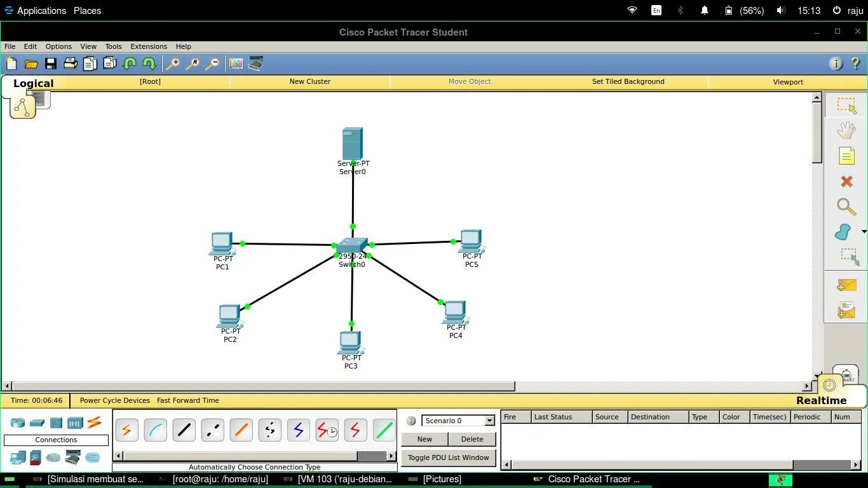The width and height of the screenshot is (868, 488).
Task: Add a Simple PDU envelope
Action: click(x=846, y=285)
